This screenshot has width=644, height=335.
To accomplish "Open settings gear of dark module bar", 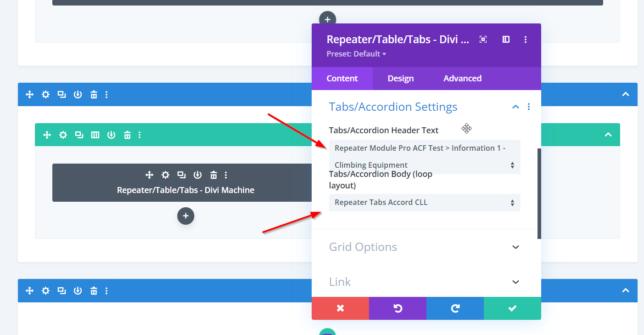I will click(165, 175).
